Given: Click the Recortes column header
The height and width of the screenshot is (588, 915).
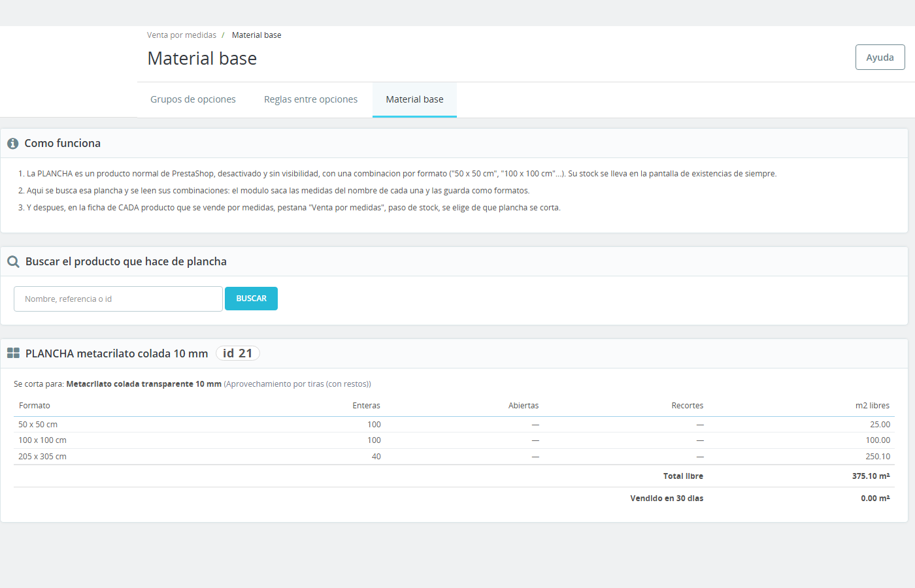Looking at the screenshot, I should 688,406.
